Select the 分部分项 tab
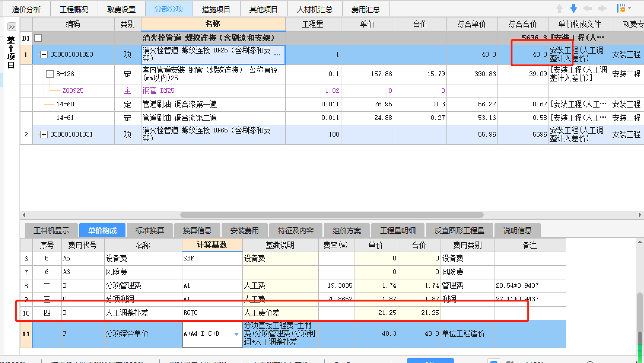 (169, 9)
